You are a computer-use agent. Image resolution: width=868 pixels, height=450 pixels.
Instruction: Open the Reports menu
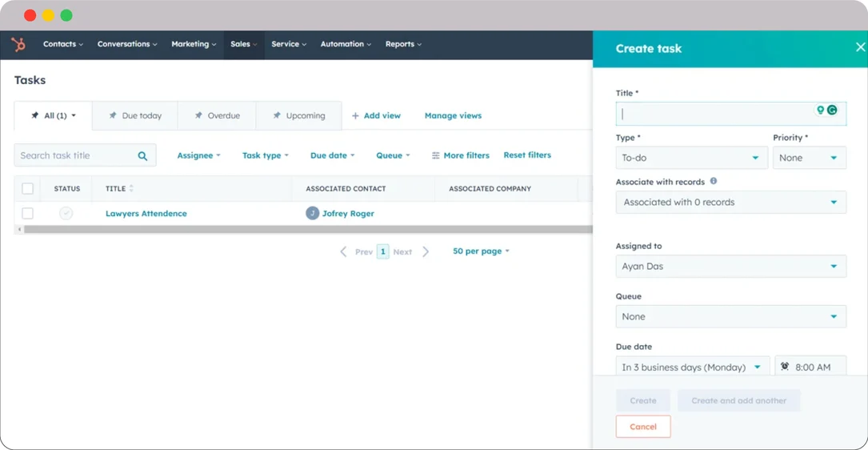point(403,44)
